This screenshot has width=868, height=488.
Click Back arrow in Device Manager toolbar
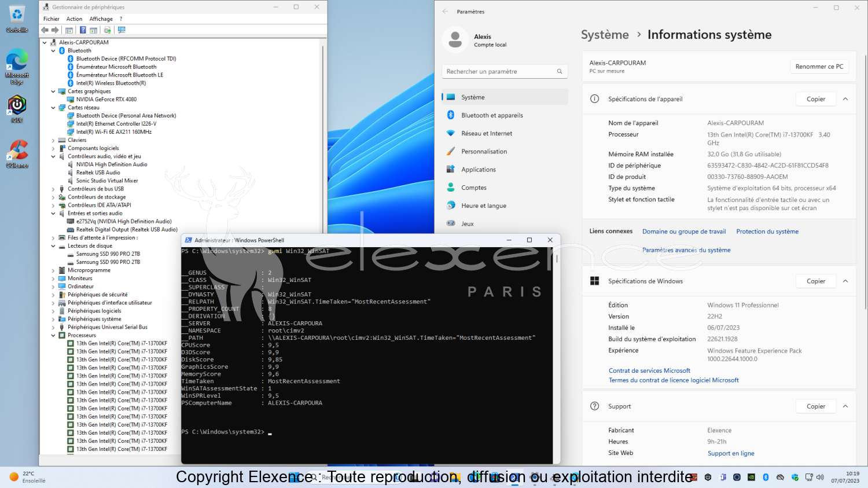tap(45, 30)
